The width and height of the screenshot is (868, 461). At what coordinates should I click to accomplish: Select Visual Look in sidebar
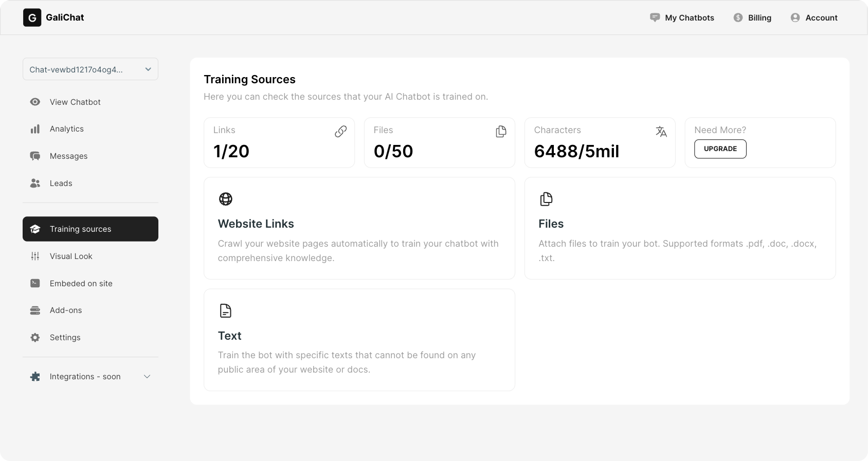coord(71,256)
